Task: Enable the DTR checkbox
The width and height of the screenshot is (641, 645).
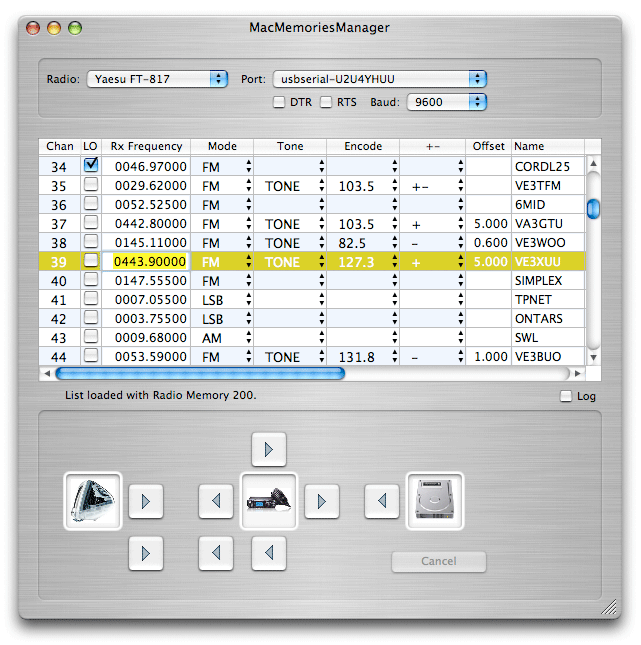Action: (279, 102)
